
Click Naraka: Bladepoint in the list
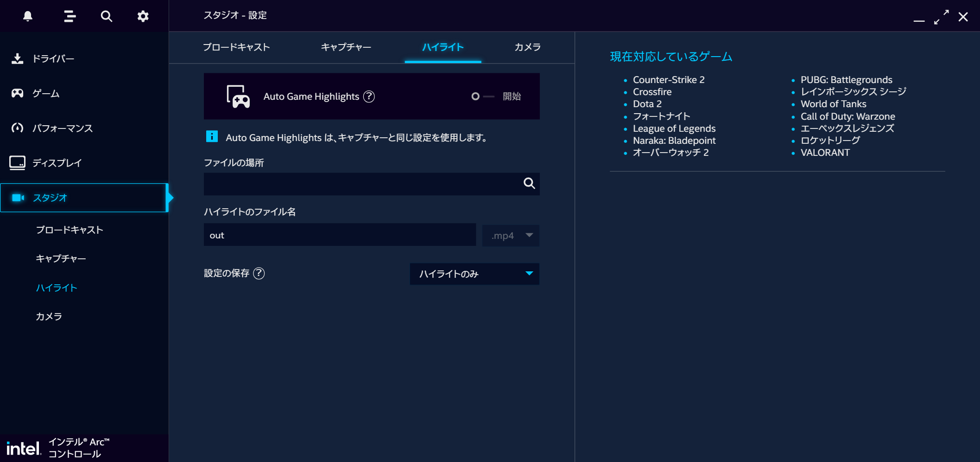674,141
